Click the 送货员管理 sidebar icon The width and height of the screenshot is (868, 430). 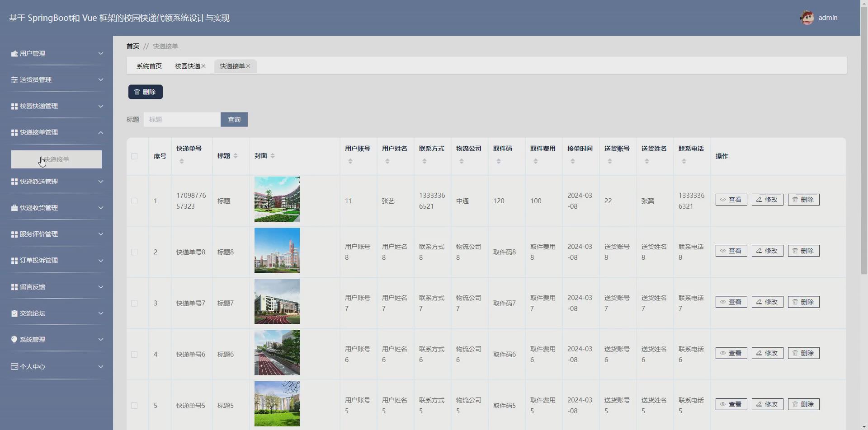[x=14, y=79]
